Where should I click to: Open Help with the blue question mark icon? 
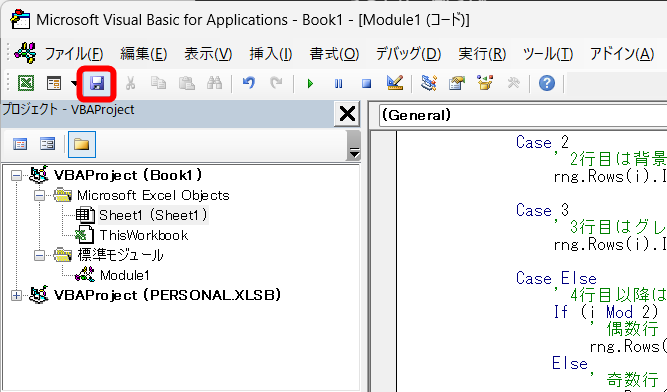coord(547,83)
